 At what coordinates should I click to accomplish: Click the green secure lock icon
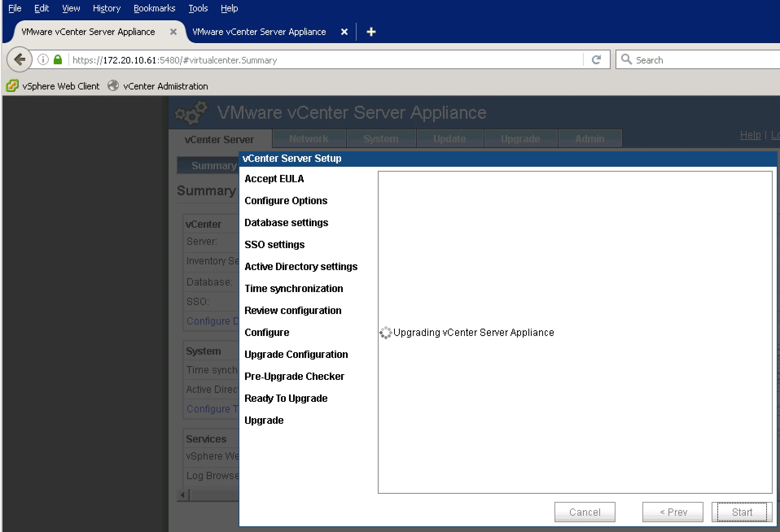tap(58, 60)
